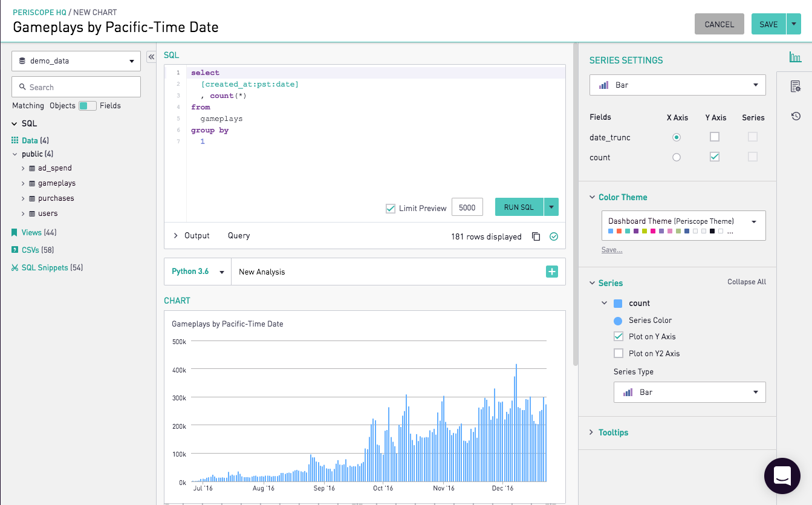The height and width of the screenshot is (505, 812).
Task: Expand the users table row
Action: (x=23, y=213)
